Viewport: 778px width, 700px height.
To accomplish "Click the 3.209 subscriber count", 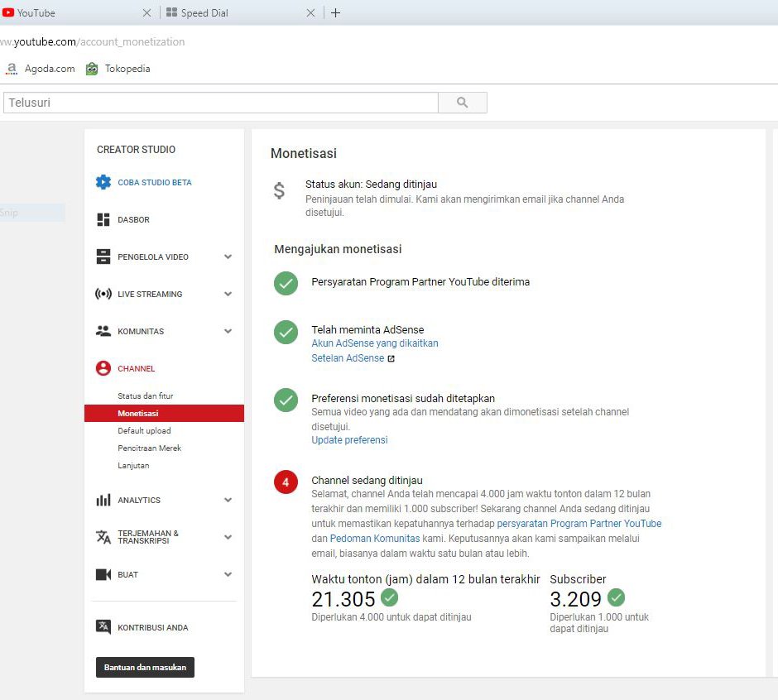I will (x=575, y=599).
